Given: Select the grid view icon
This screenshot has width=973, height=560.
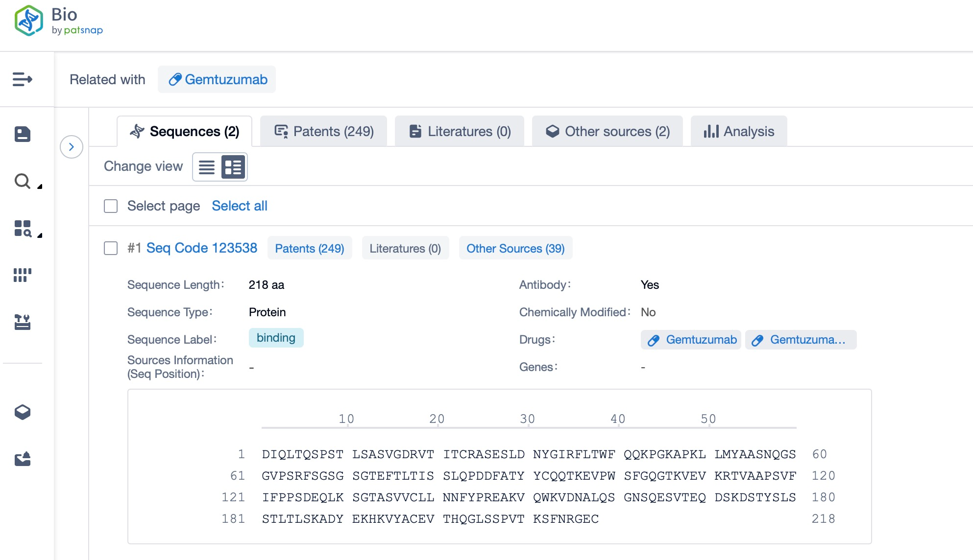Looking at the screenshot, I should pyautogui.click(x=233, y=167).
